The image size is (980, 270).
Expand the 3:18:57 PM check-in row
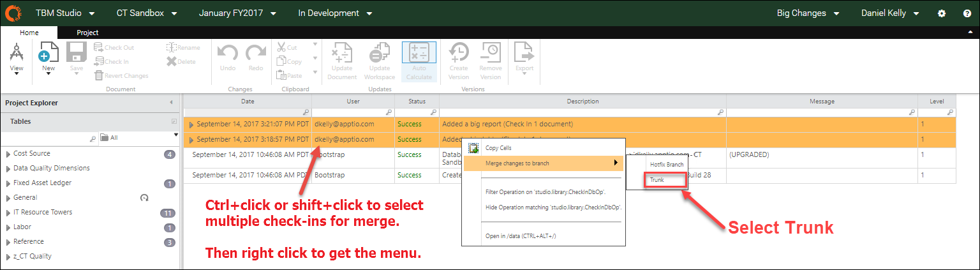(x=191, y=139)
